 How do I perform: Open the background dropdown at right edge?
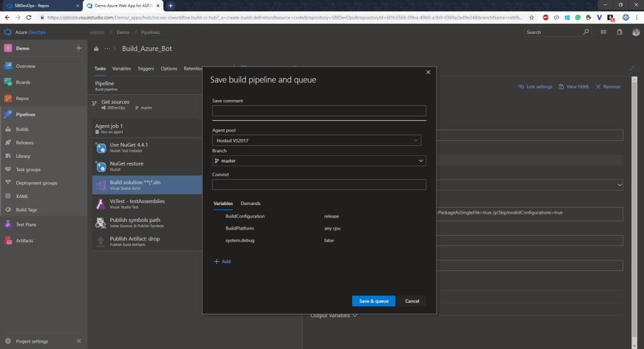pyautogui.click(x=619, y=185)
